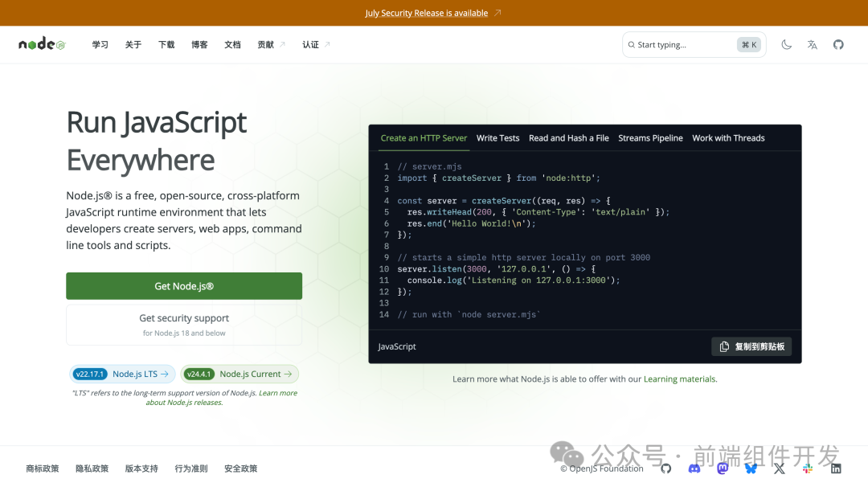Open 隐私政策 footer link

[92, 468]
